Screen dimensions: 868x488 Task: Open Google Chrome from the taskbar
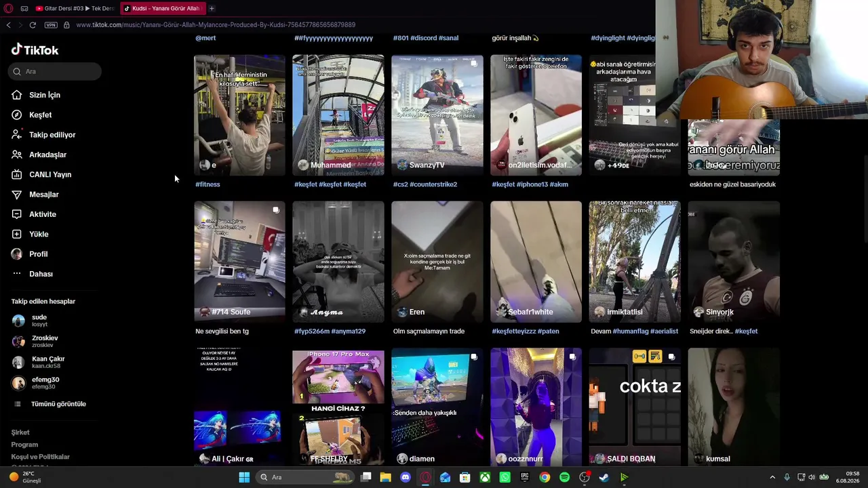coord(545,477)
